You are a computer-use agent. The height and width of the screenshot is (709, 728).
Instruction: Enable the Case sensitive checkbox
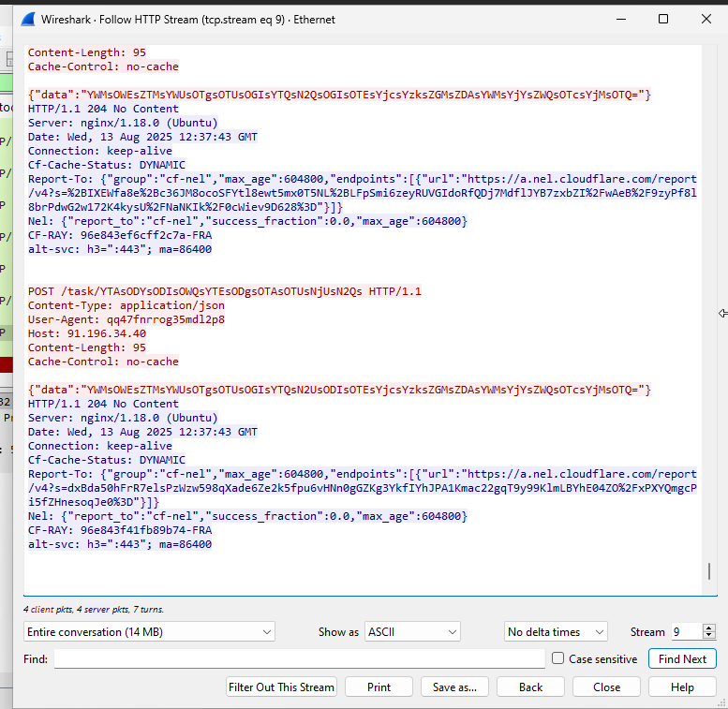click(x=558, y=658)
